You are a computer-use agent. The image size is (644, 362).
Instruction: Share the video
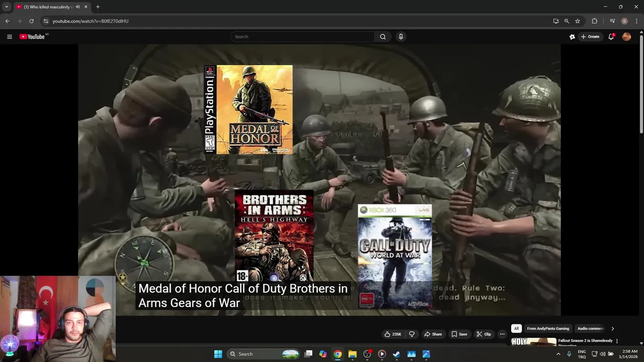click(x=433, y=334)
